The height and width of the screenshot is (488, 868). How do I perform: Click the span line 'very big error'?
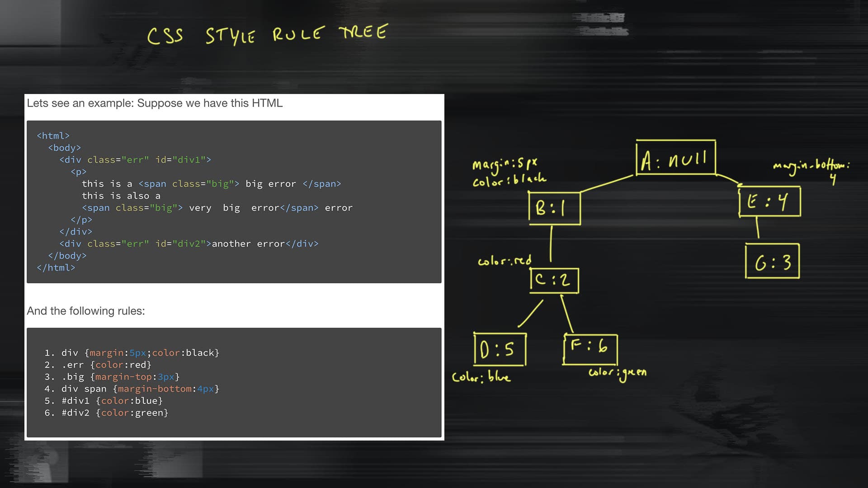(217, 208)
